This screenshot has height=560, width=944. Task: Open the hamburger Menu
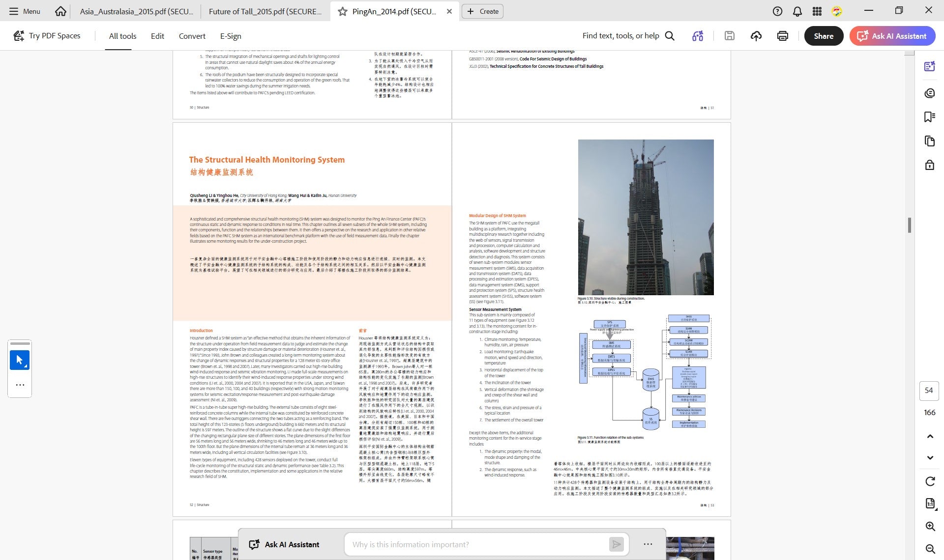[25, 11]
